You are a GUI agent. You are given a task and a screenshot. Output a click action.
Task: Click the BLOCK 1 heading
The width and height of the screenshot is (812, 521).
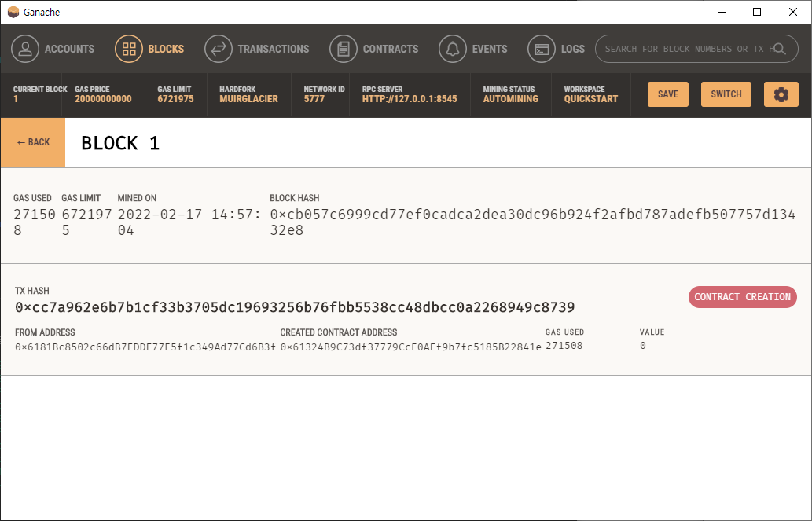pos(120,143)
